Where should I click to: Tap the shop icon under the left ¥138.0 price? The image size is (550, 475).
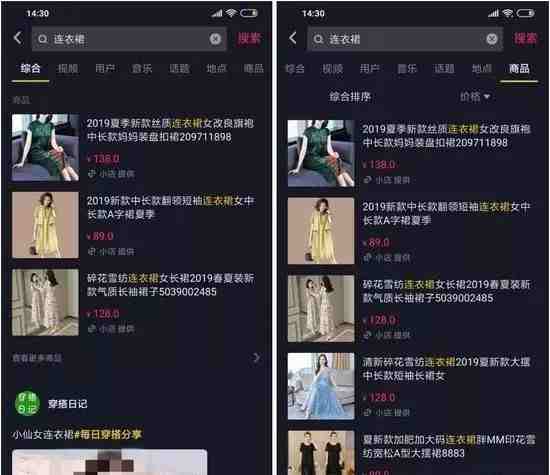pos(92,174)
